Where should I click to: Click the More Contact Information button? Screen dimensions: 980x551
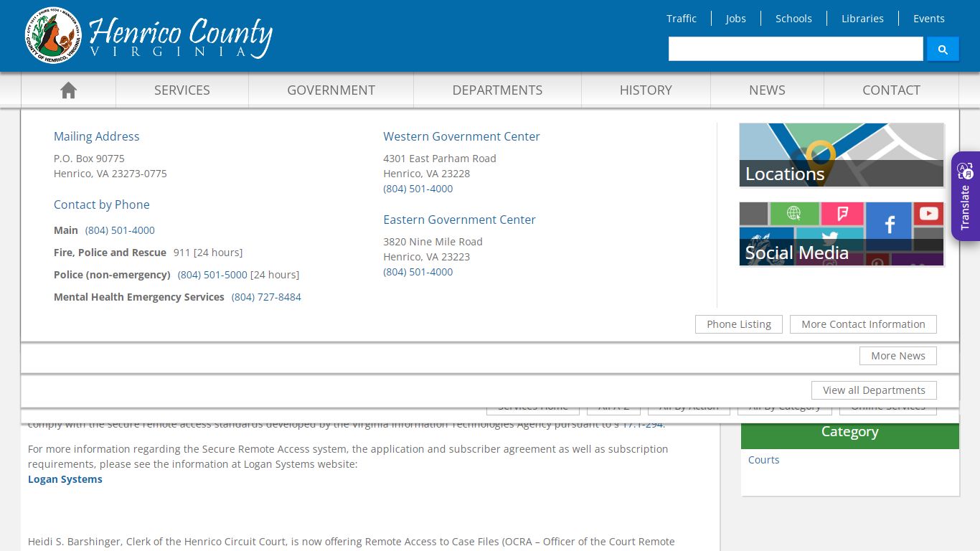(x=863, y=324)
